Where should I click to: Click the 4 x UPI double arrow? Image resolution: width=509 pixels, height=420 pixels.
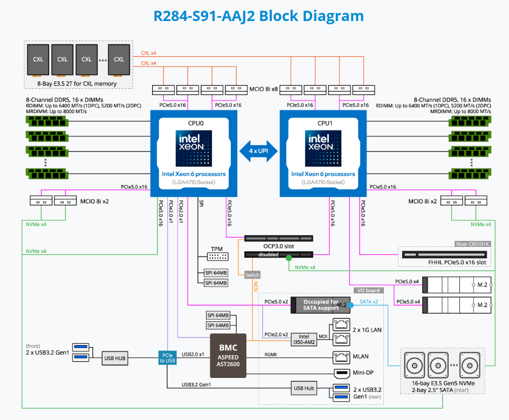[258, 152]
